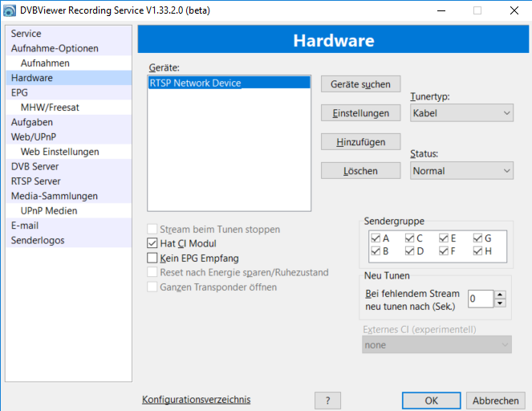
Task: Click the DVBViewer app icon in title bar
Action: [10, 10]
